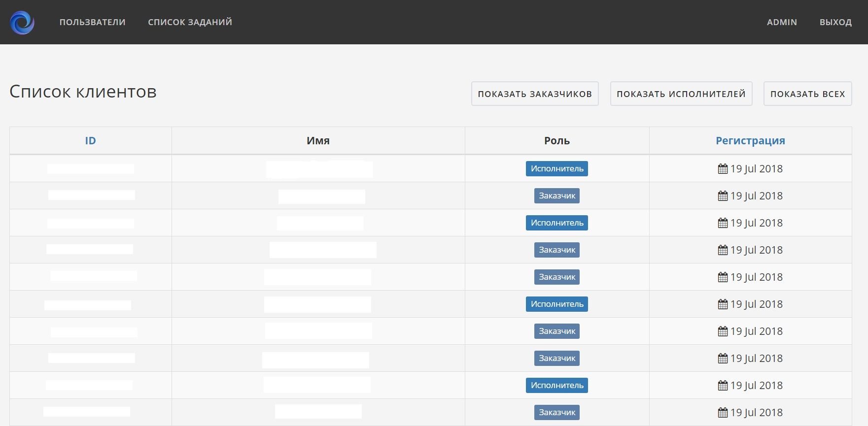The height and width of the screenshot is (426, 868).
Task: Log out using the Выход link
Action: click(x=835, y=22)
